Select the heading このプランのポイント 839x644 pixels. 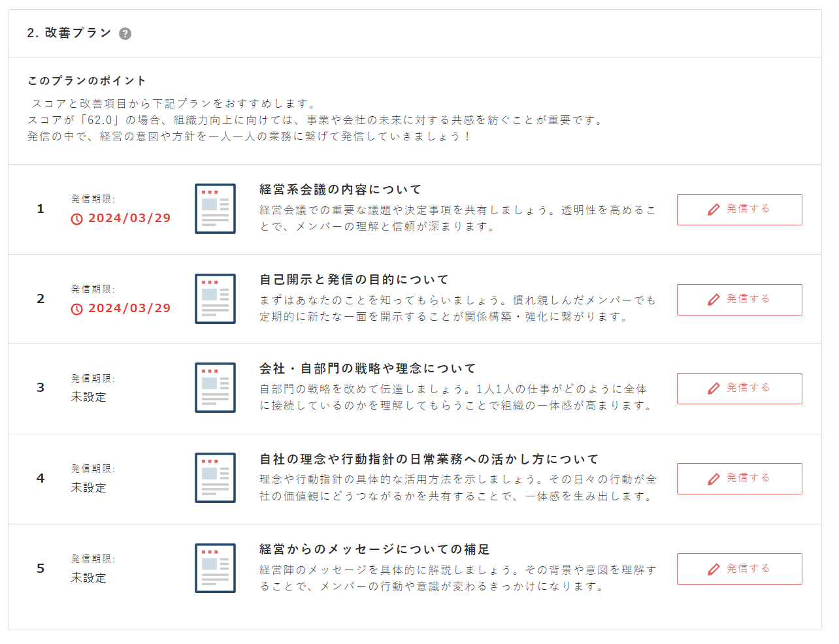(x=87, y=80)
